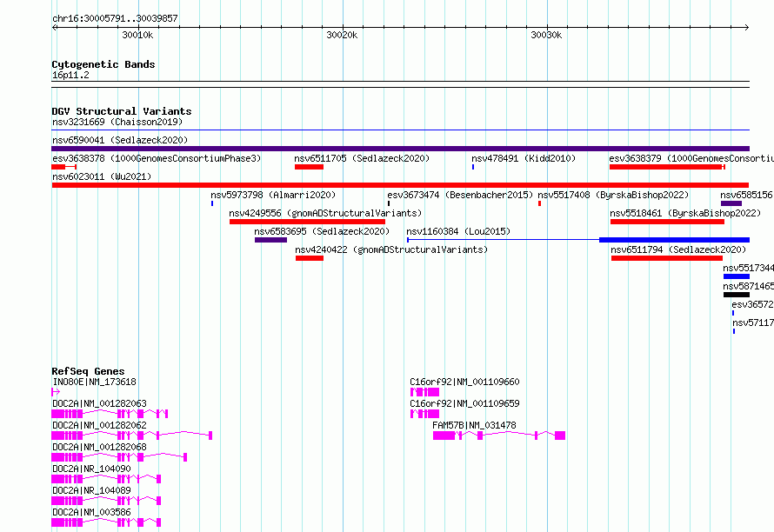Open variant esv3638378 label
This screenshot has height=532, width=774.
(x=157, y=158)
